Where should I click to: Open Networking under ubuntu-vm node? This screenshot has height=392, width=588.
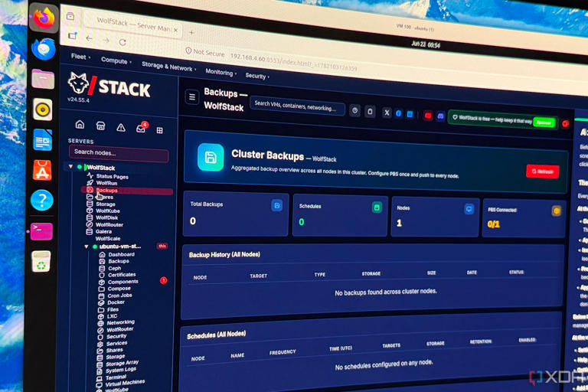click(x=120, y=322)
